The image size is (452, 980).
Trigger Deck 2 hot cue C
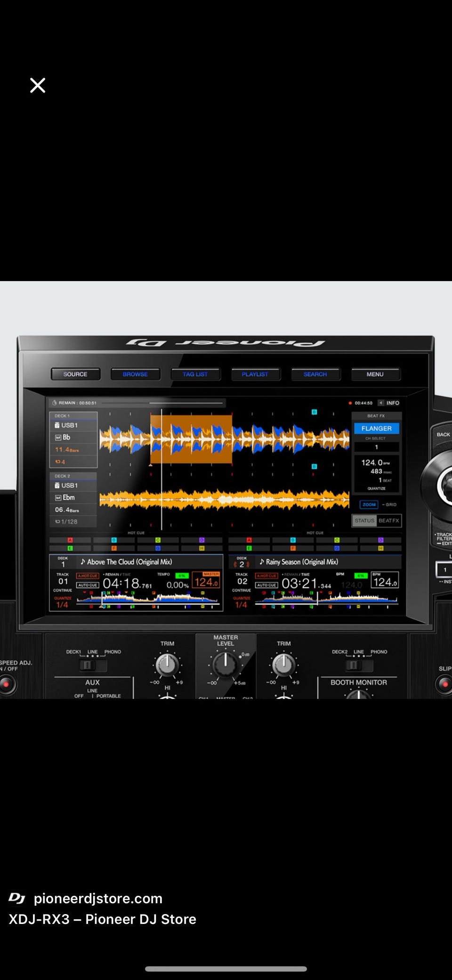tap(337, 540)
